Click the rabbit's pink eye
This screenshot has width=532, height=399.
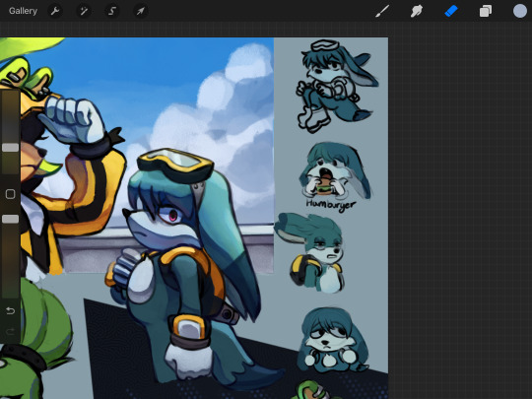(x=173, y=215)
